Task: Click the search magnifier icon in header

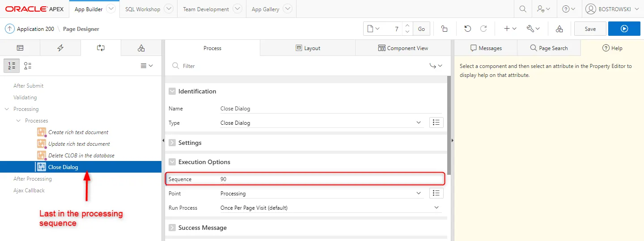Action: 522,9
